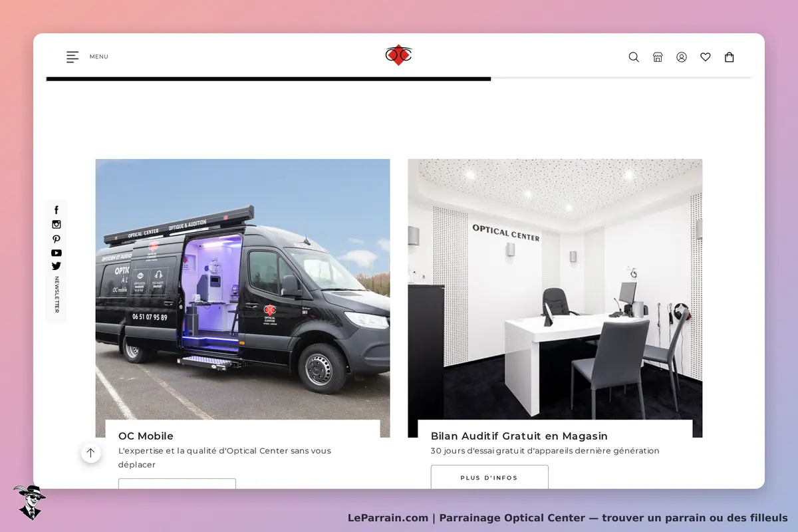Visit the Facebook page icon
Viewport: 798px width, 532px height.
(57, 210)
